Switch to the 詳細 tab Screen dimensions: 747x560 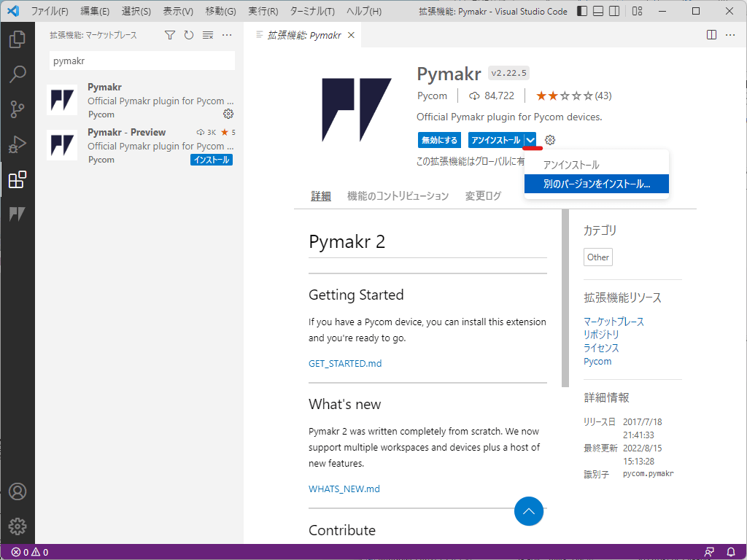click(321, 195)
